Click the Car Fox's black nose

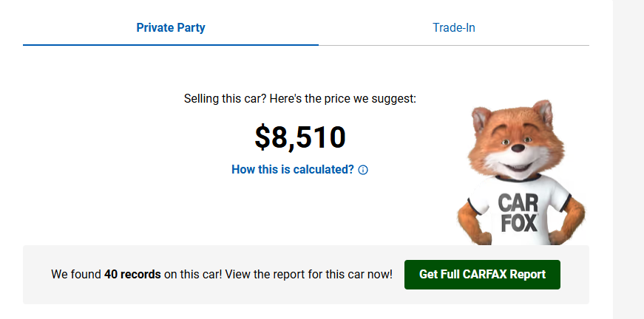click(519, 148)
